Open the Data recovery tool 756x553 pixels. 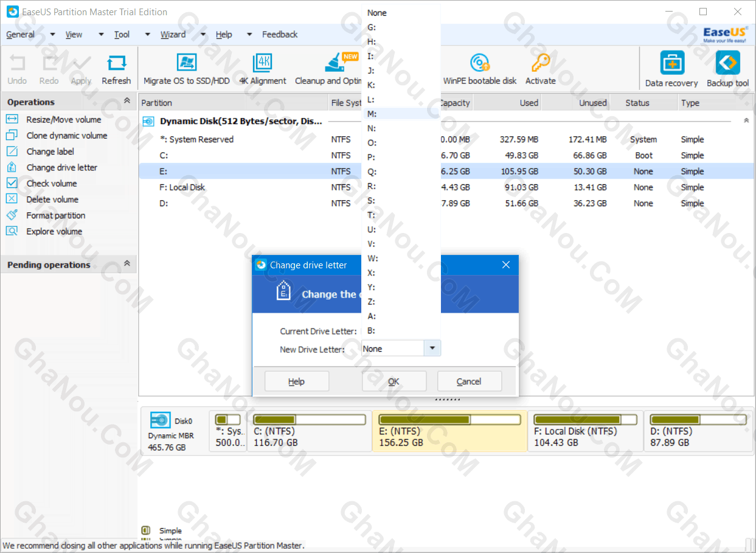coord(671,70)
